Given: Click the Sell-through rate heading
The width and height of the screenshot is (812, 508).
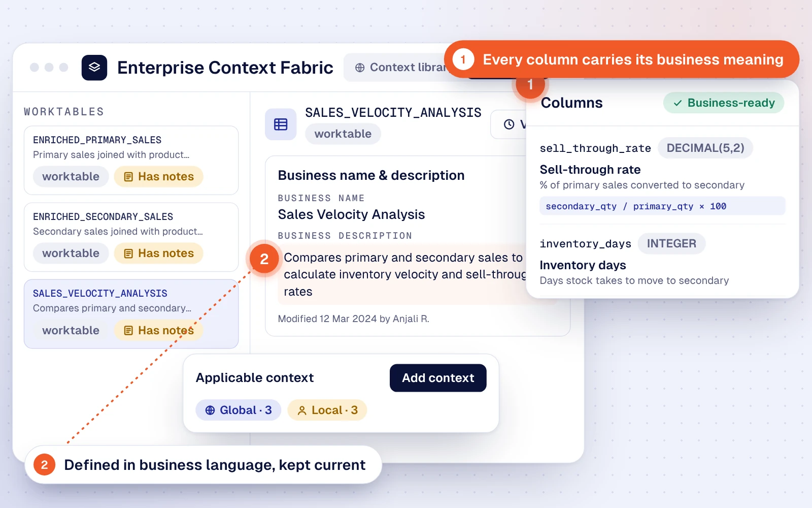Looking at the screenshot, I should tap(590, 170).
